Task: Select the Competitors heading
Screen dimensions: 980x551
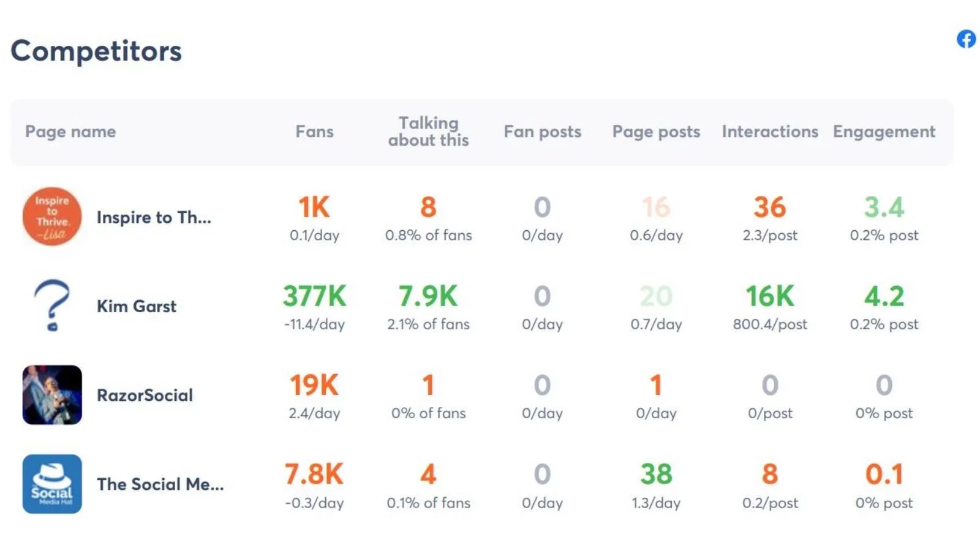Action: click(96, 50)
